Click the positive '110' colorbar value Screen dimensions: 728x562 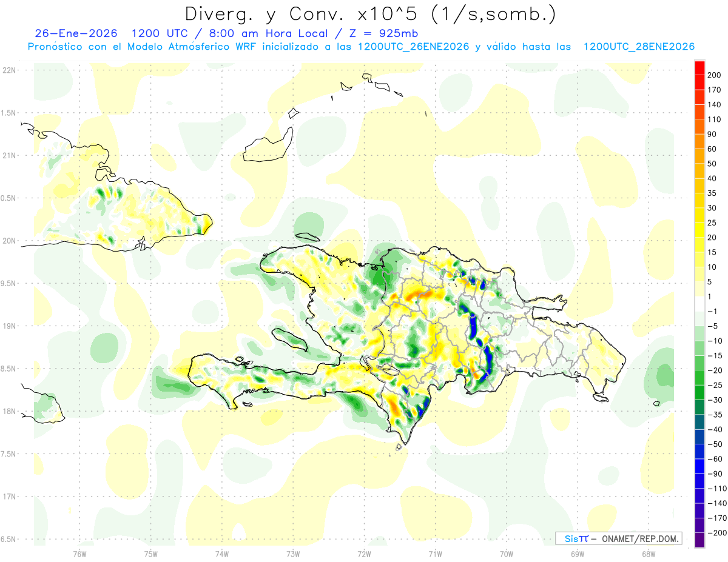tap(715, 119)
